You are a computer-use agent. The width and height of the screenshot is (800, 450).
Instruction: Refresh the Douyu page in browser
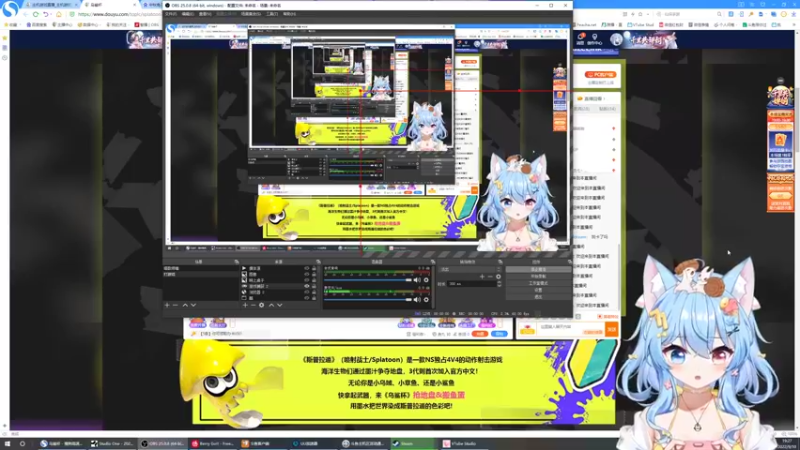pos(36,14)
